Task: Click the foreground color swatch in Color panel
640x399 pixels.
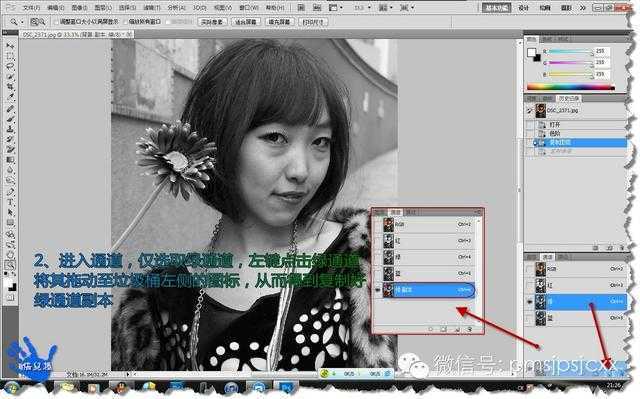Action: click(x=531, y=52)
